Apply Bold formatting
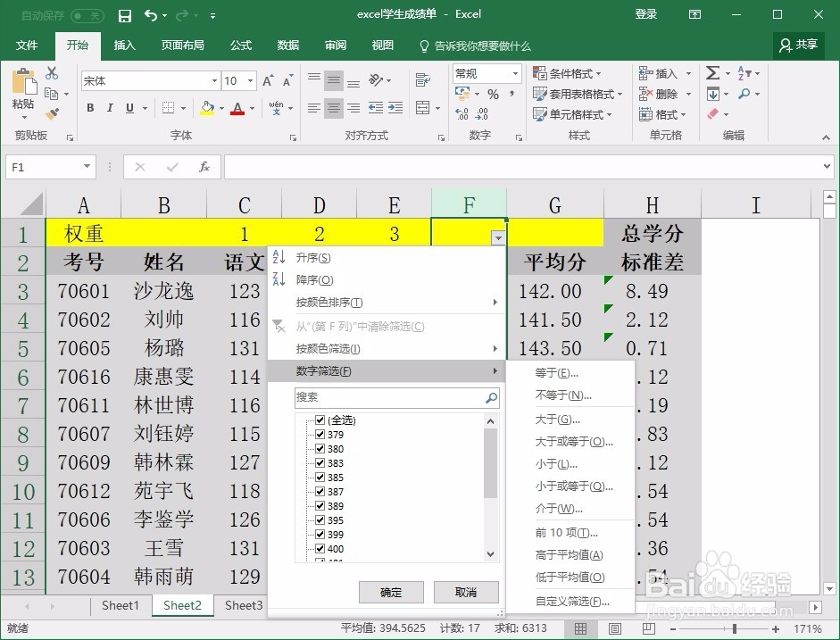This screenshot has height=640, width=840. tap(90, 108)
